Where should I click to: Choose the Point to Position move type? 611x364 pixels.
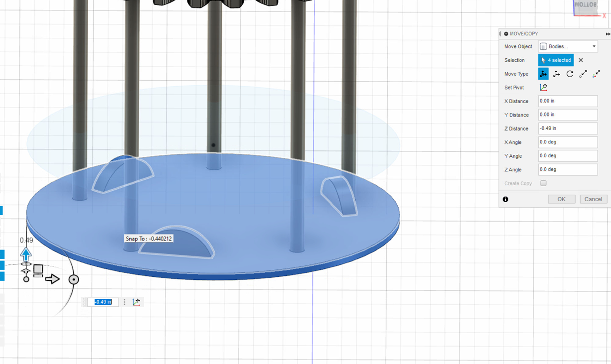pyautogui.click(x=596, y=74)
